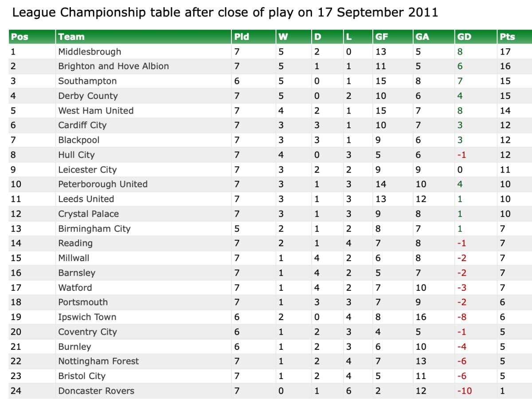The width and height of the screenshot is (532, 399).
Task: Click Doncaster Rovers' -10 goal difference
Action: coord(465,391)
